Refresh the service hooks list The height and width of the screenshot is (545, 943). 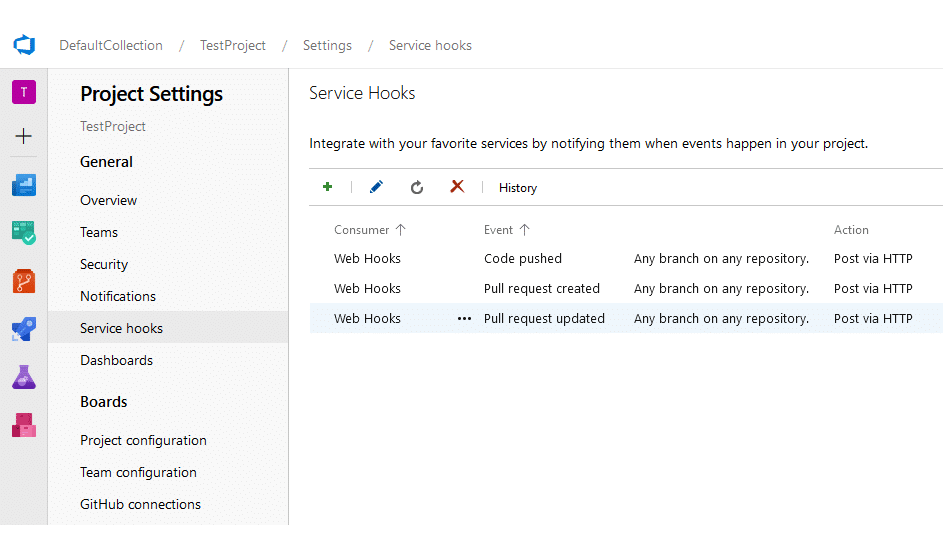tap(417, 188)
